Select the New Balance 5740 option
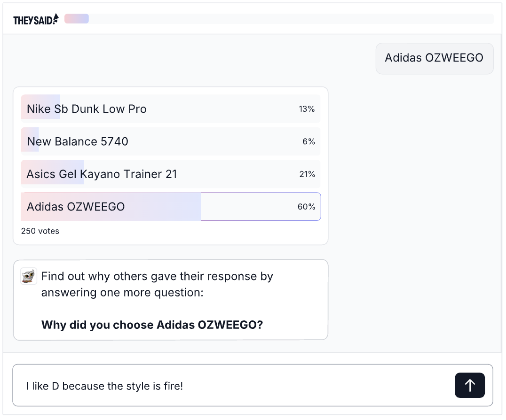The height and width of the screenshot is (420, 506). (x=78, y=141)
